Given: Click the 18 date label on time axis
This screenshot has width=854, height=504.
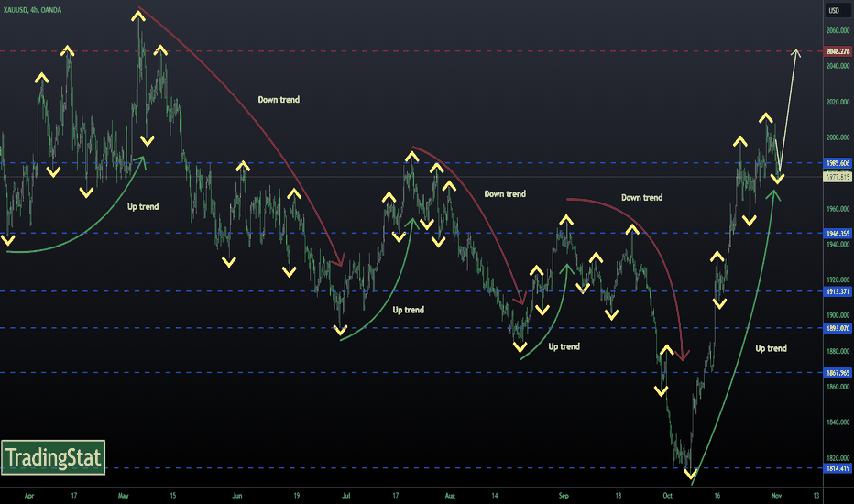Looking at the screenshot, I should (x=619, y=495).
